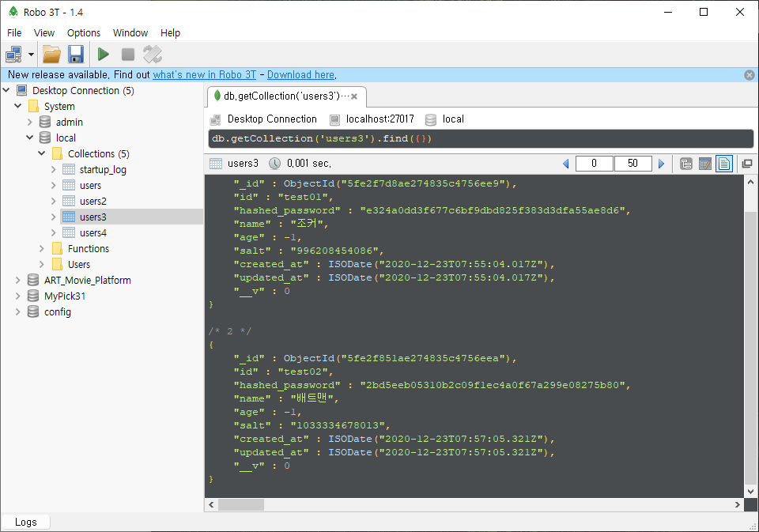Expand the ART_Movie_Platform database
The image size is (759, 532).
[x=18, y=281]
